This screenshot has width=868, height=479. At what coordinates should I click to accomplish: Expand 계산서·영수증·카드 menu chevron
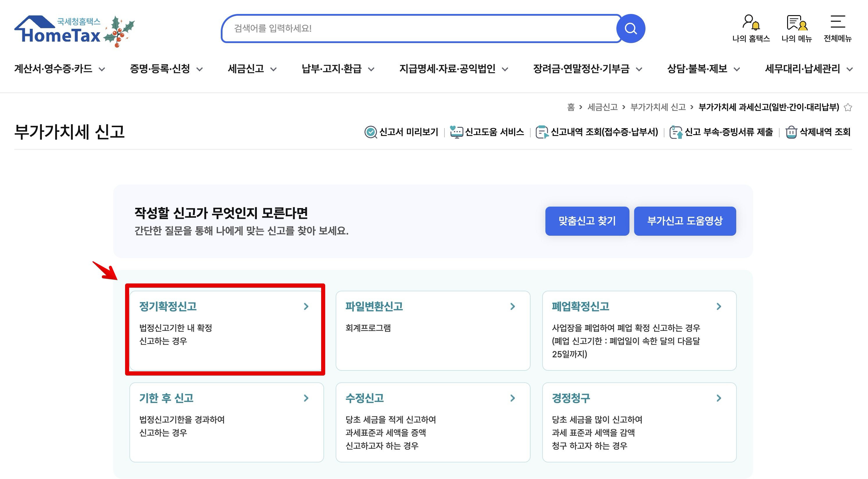102,70
